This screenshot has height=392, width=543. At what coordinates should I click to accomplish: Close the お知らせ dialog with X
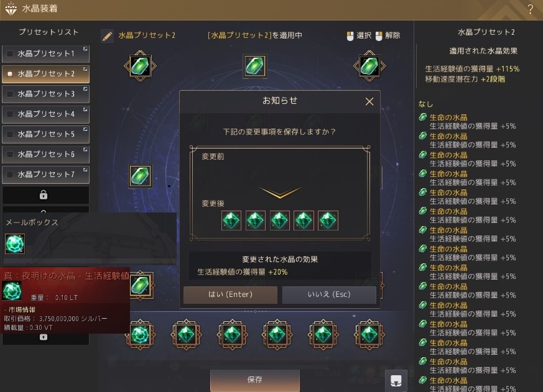pyautogui.click(x=369, y=101)
